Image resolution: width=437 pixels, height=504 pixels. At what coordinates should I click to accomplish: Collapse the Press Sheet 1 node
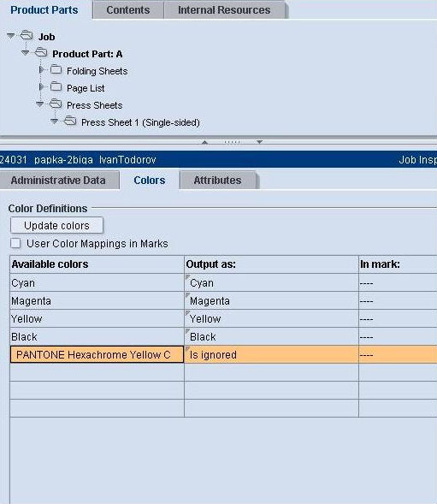(x=54, y=122)
